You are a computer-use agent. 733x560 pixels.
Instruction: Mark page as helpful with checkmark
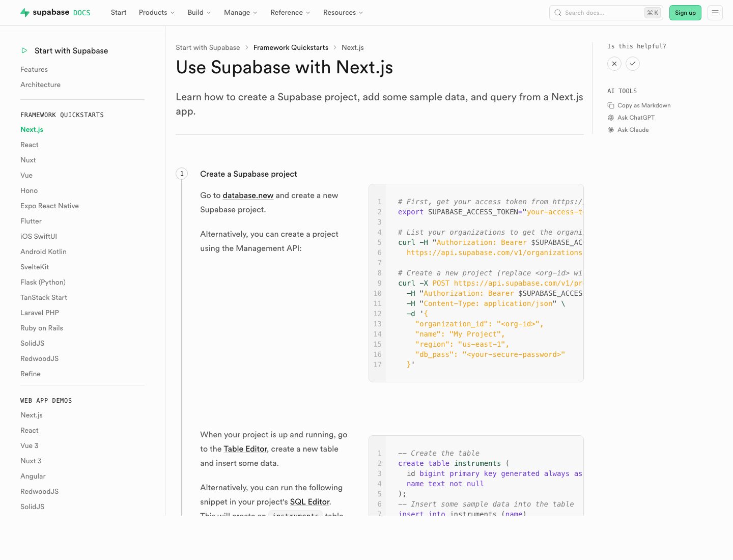pyautogui.click(x=633, y=64)
